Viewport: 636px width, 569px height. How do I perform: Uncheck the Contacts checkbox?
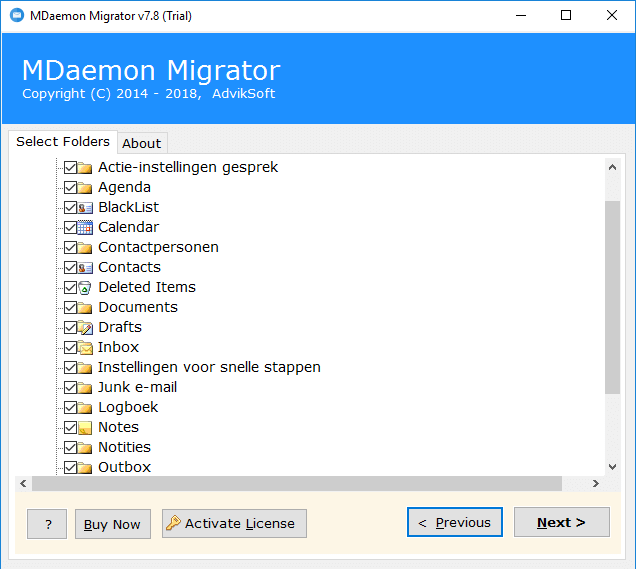(71, 268)
